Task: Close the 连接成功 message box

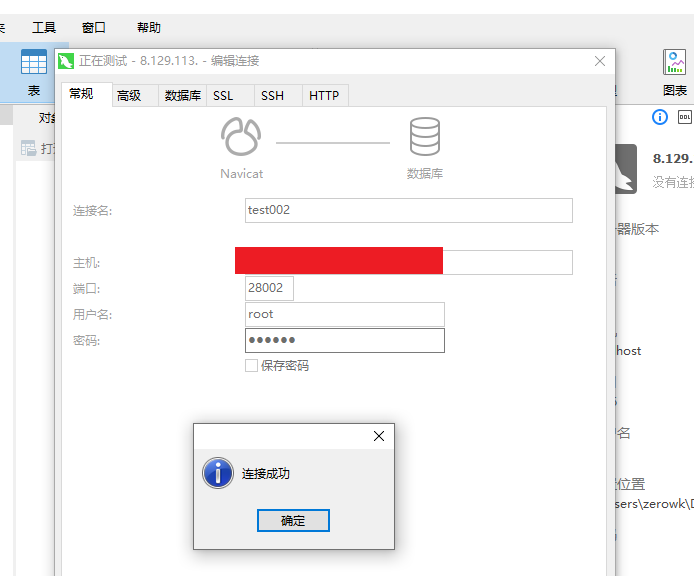Action: [379, 436]
